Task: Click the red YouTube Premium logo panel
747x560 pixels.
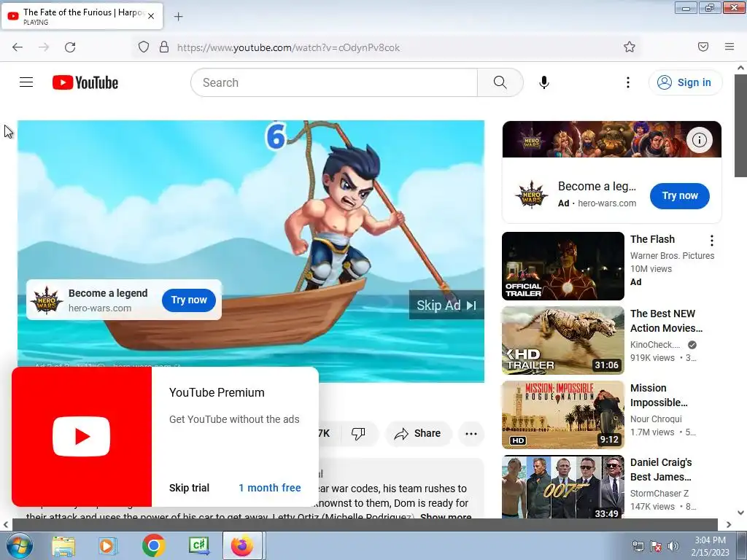Action: coord(82,436)
